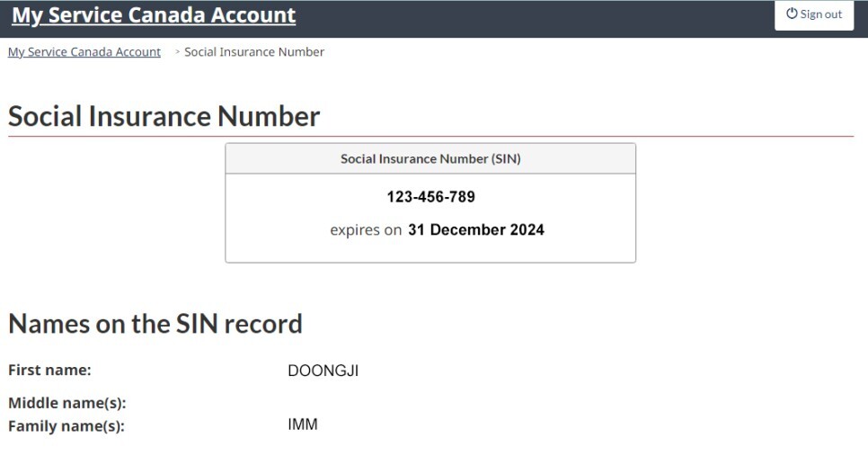
Task: Click the dark header bar's empty area
Action: click(x=539, y=16)
